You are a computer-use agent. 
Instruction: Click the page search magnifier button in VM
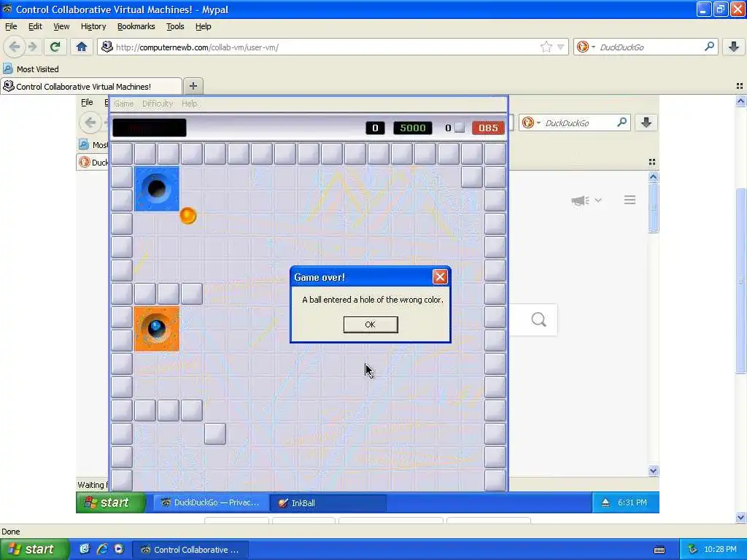pos(538,319)
